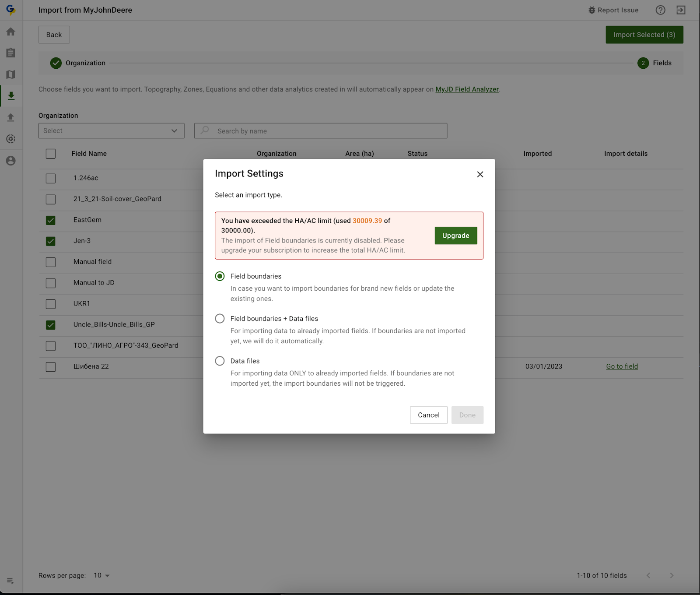Select the Data files radio option
This screenshot has height=595, width=700.
[220, 361]
